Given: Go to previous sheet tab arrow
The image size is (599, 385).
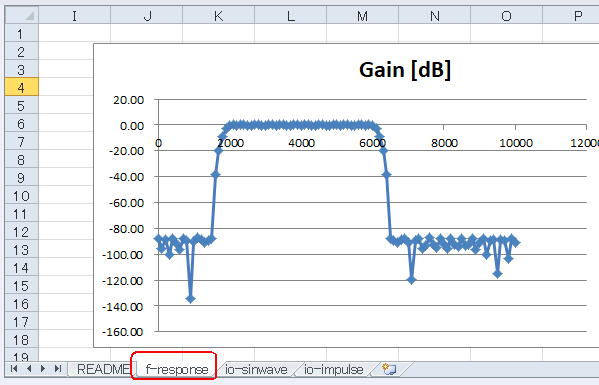Looking at the screenshot, I should (x=29, y=369).
